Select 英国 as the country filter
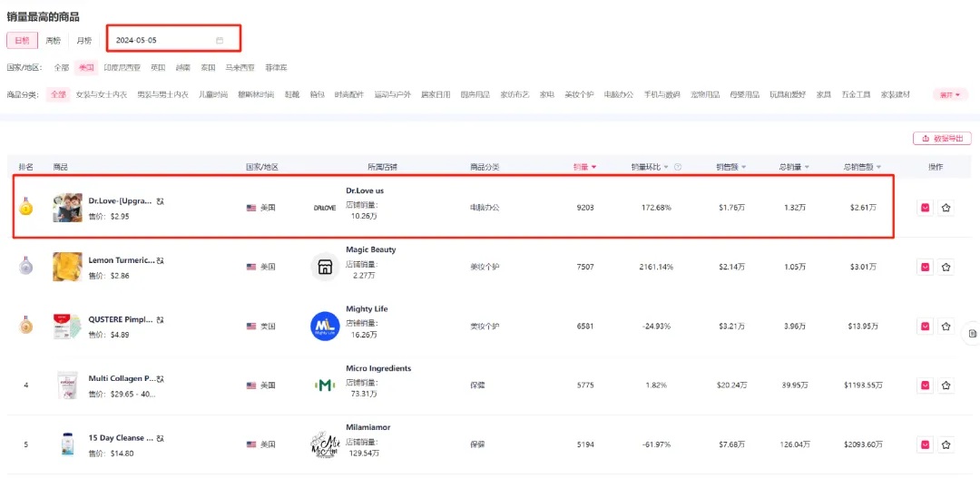The width and height of the screenshot is (980, 478). coord(158,67)
